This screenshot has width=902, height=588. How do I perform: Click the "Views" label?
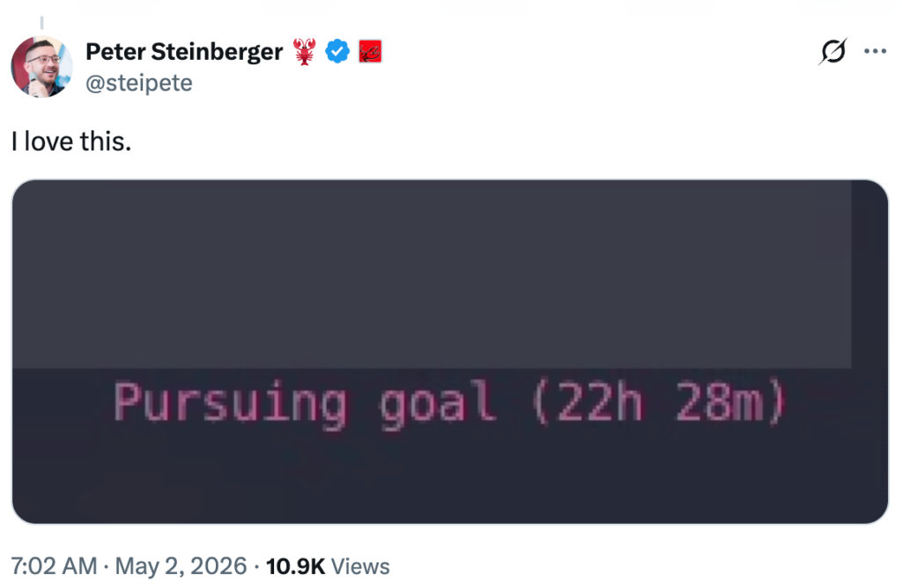[360, 566]
